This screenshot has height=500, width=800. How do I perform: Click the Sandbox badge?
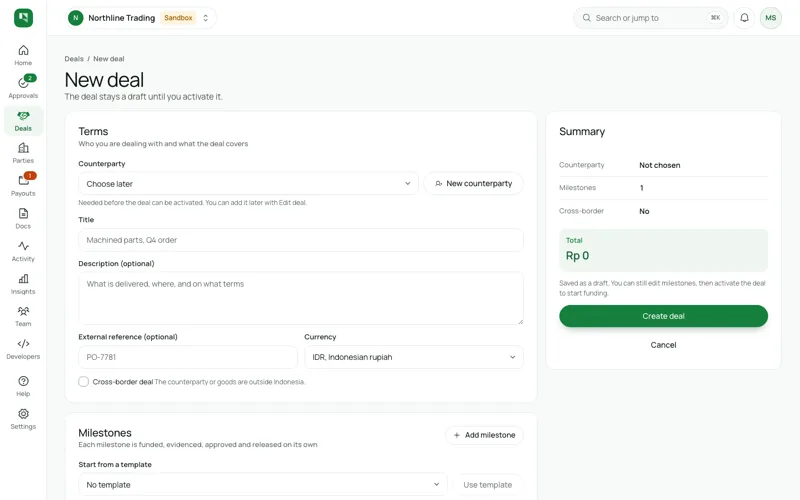click(x=178, y=18)
